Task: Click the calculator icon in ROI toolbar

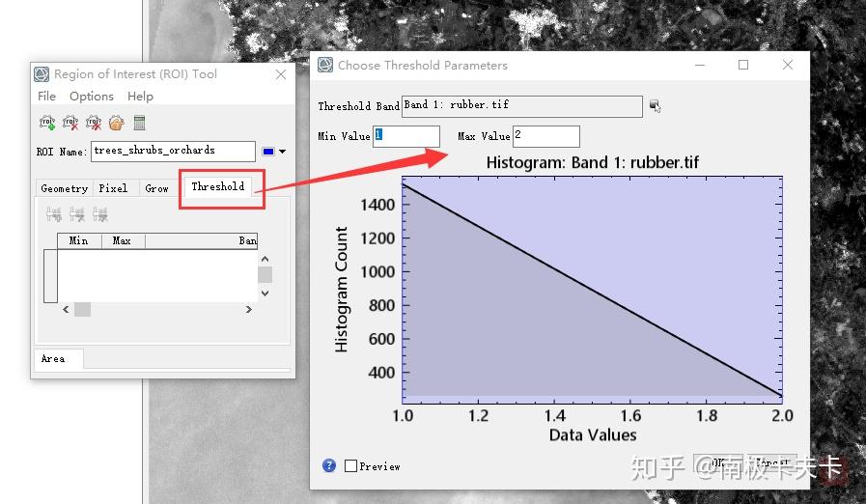Action: point(139,123)
